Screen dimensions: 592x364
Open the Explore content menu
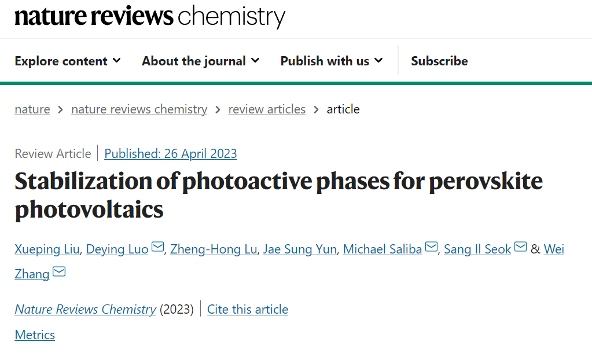tap(68, 61)
